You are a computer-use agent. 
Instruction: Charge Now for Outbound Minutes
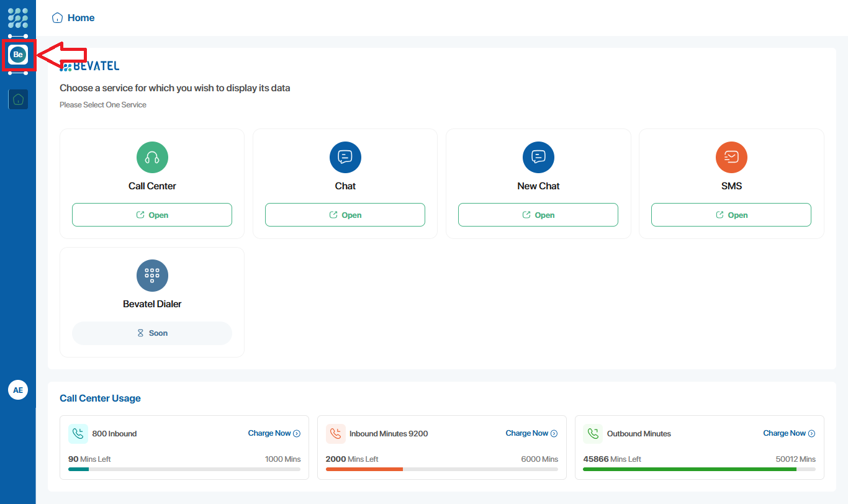pyautogui.click(x=789, y=433)
